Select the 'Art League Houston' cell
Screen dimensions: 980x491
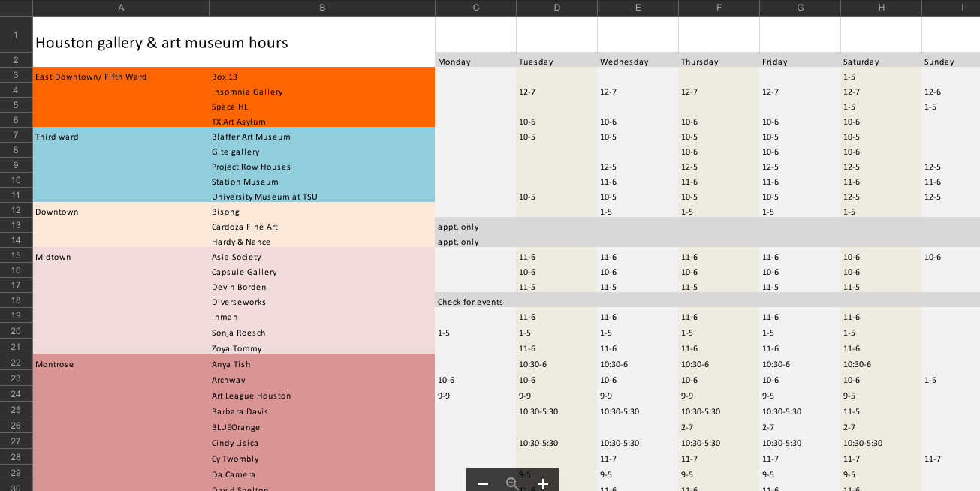coord(322,394)
